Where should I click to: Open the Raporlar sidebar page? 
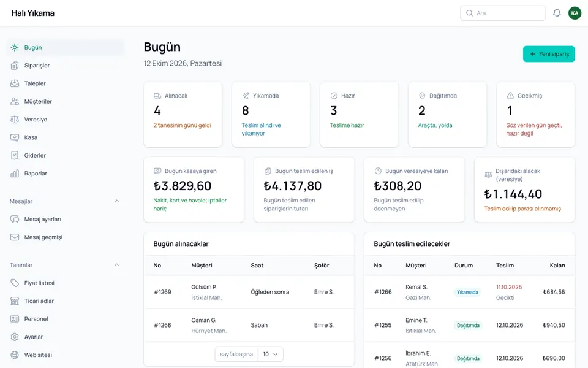[66, 174]
